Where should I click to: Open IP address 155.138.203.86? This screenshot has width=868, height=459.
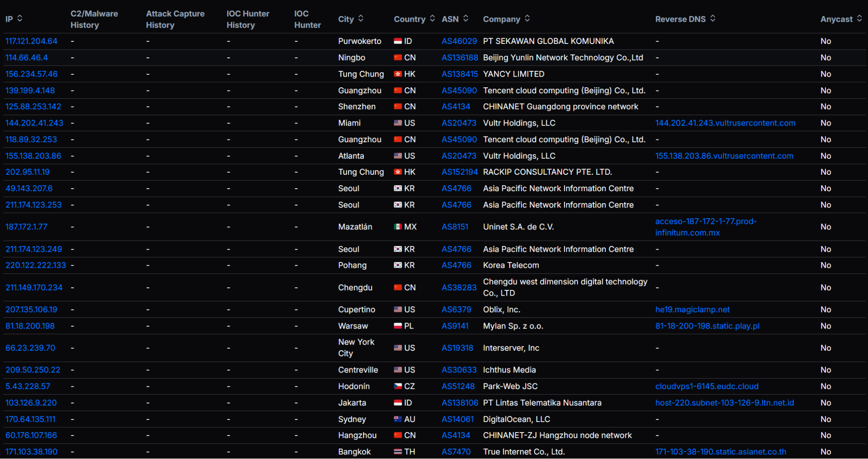pos(33,156)
